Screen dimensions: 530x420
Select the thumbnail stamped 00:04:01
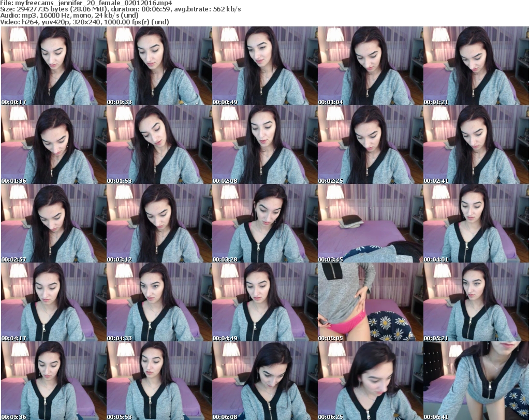(476, 224)
